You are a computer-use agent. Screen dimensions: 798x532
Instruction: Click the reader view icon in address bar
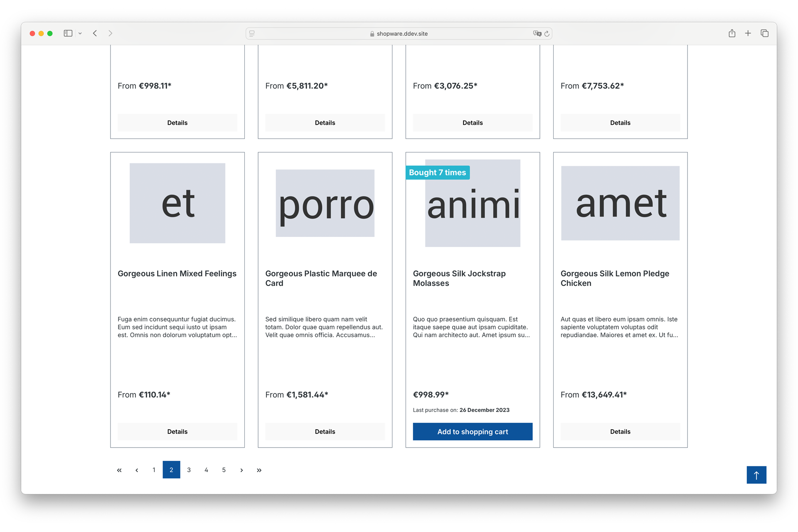coord(252,33)
